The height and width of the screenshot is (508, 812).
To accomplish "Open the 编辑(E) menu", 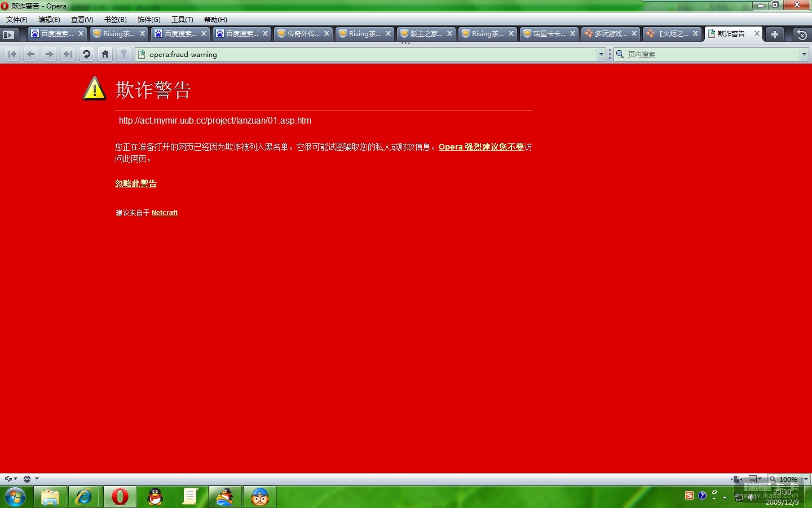I will click(49, 20).
